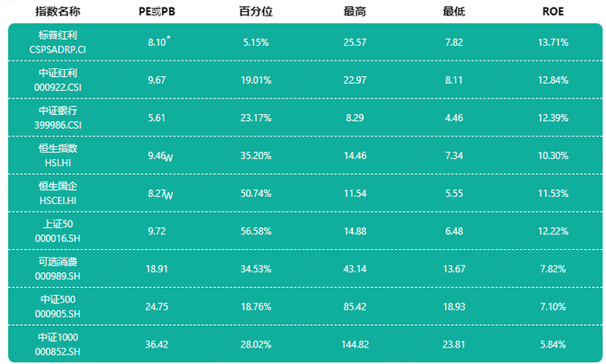Image resolution: width=606 pixels, height=364 pixels.
Task: Select the 13.71% ROE cell
Action: click(552, 42)
